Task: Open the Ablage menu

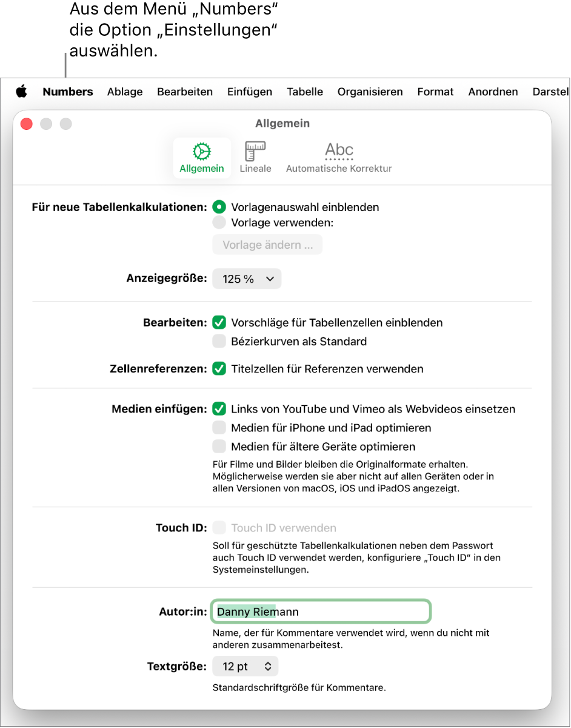Action: click(x=125, y=92)
